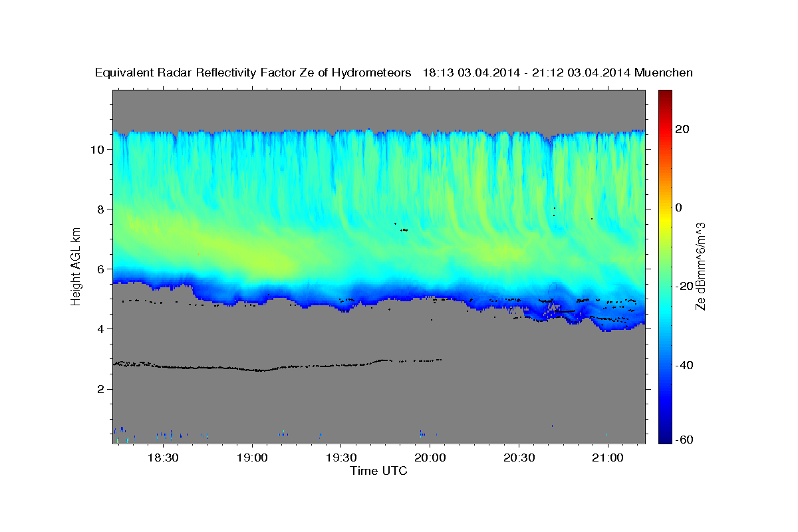The height and width of the screenshot is (532, 798).
Task: Select the '19:30' time tick label
Action: click(340, 458)
